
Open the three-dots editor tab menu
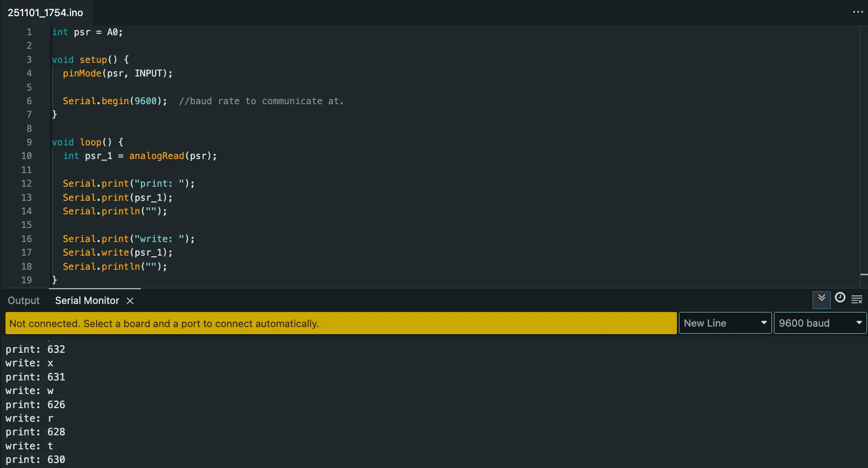pos(857,12)
